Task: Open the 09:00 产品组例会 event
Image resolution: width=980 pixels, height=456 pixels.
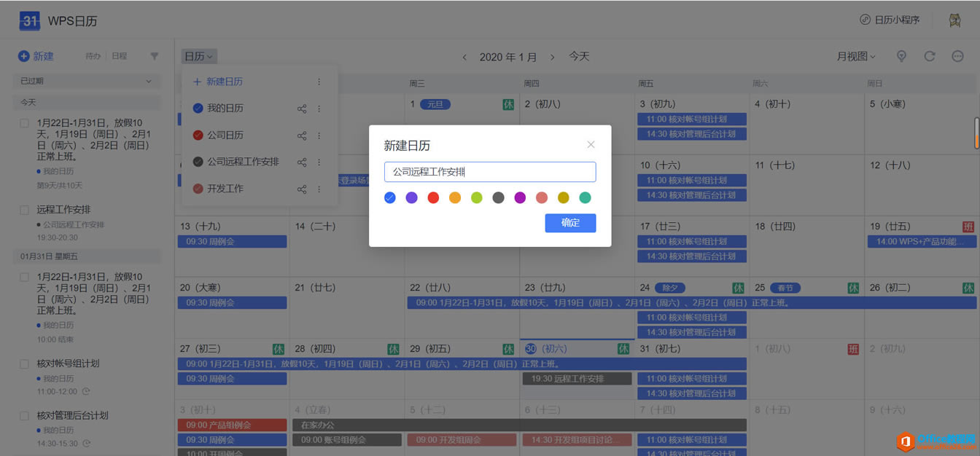Action: pyautogui.click(x=232, y=425)
